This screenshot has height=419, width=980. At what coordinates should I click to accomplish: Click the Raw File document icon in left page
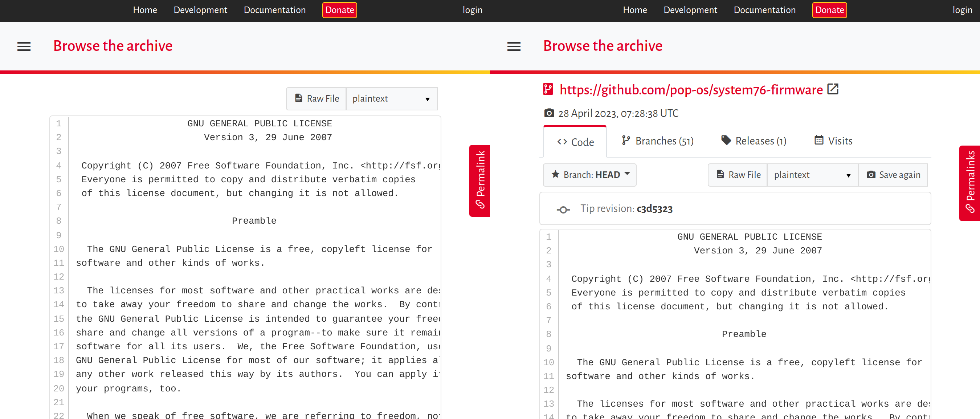tap(299, 98)
